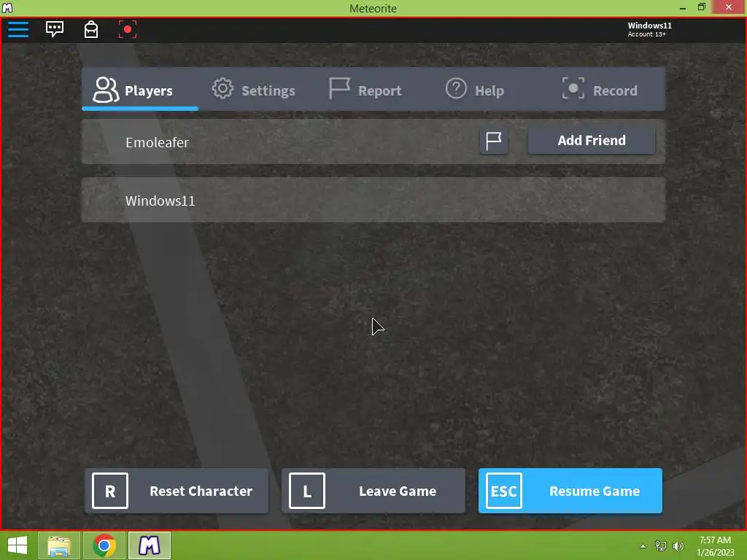Click the red record indicator icon
Viewport: 747px width, 560px height.
[x=127, y=29]
